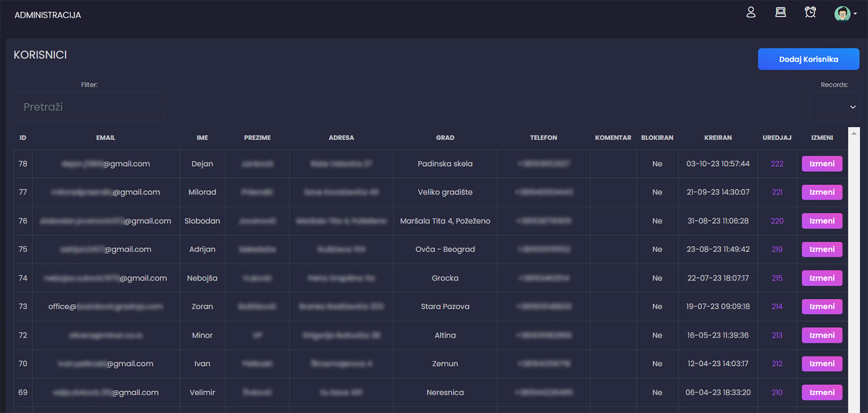
Task: Open device link 221
Action: pyautogui.click(x=777, y=192)
